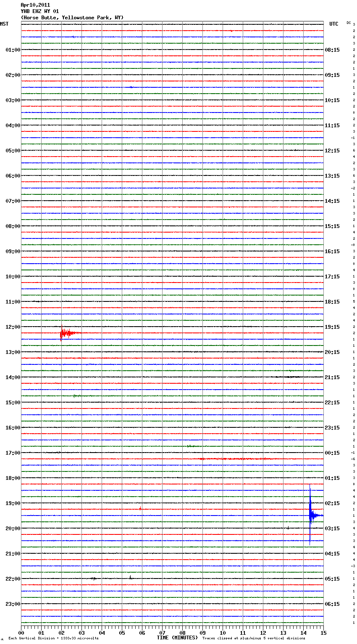Click the red seismic event near 12:15 MST
Screen dimensions: 357x644
[69, 333]
